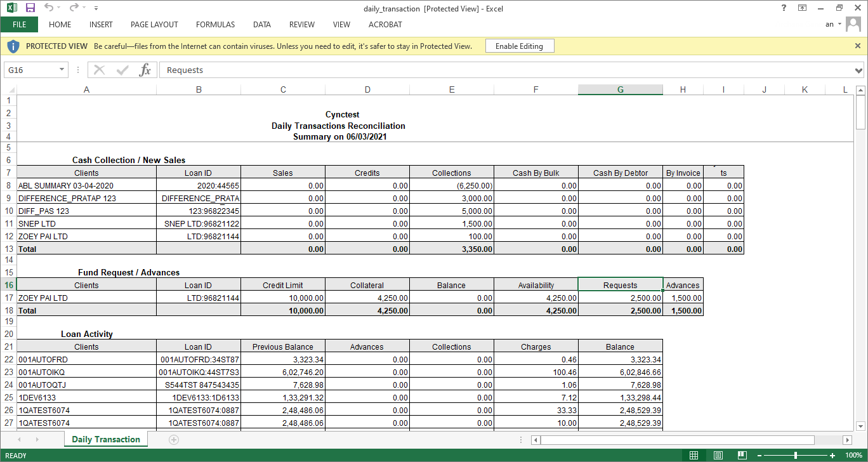
Task: Click the Enable Editing button
Action: point(519,46)
